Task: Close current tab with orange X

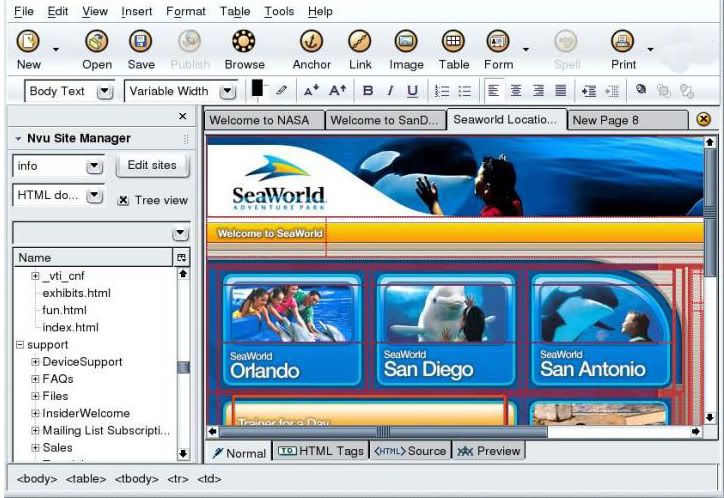Action: click(703, 120)
